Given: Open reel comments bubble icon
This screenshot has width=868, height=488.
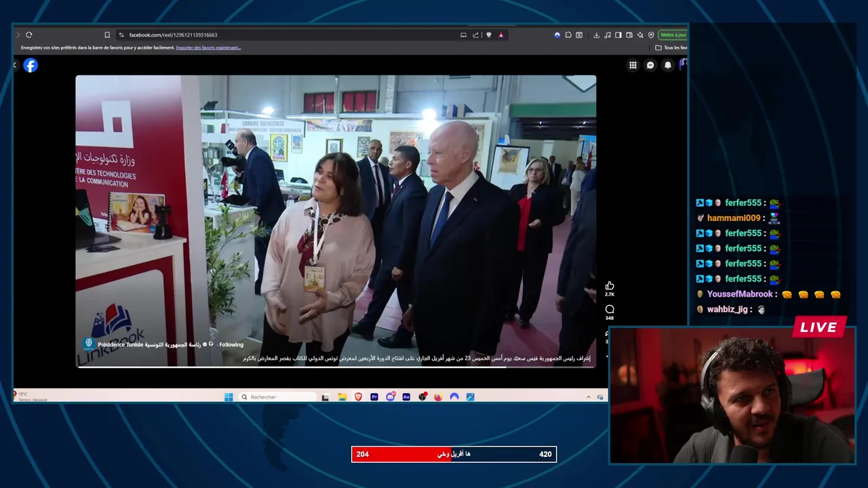Looking at the screenshot, I should [610, 309].
